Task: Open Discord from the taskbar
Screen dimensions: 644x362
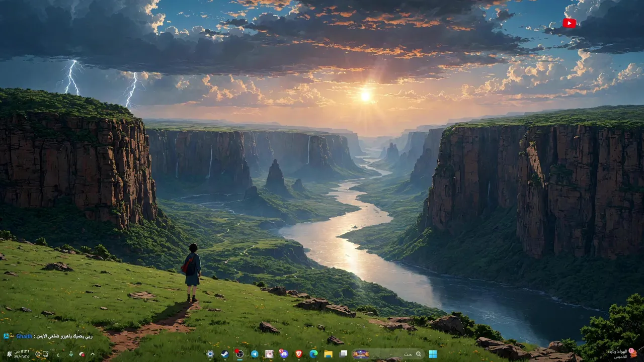Action: (x=284, y=354)
